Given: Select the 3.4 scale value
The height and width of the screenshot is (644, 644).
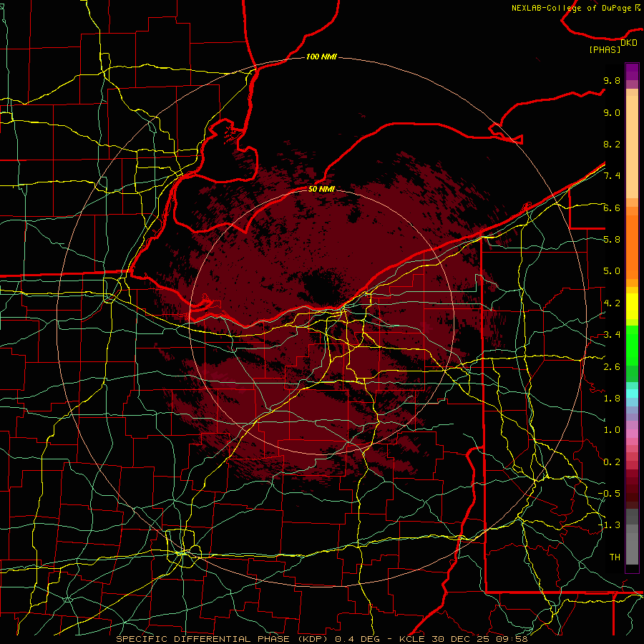Looking at the screenshot, I should pos(612,335).
